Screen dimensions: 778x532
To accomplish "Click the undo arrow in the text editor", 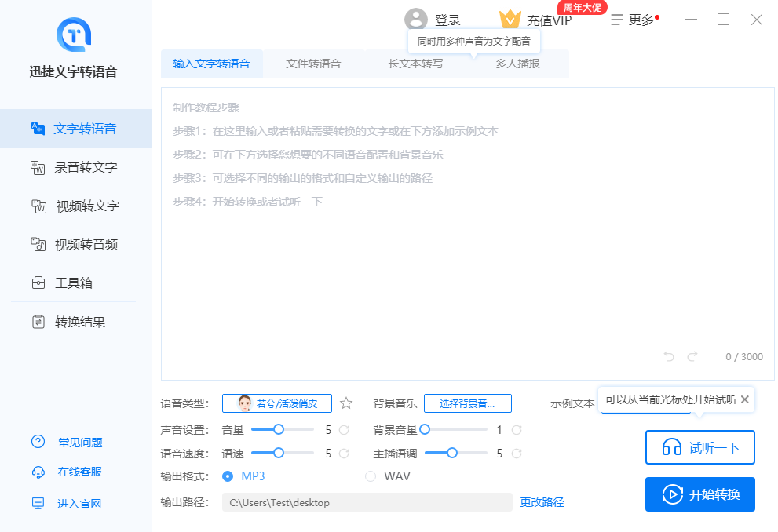I will (x=669, y=356).
